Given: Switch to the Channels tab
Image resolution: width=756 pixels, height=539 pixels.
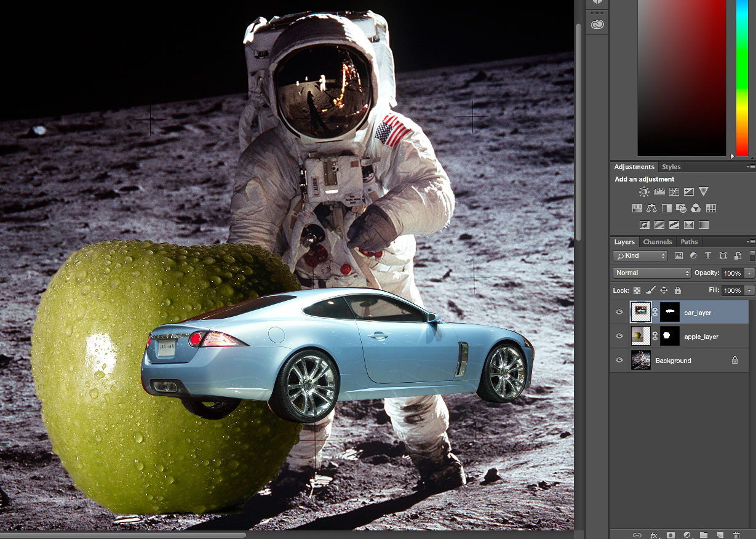Looking at the screenshot, I should tap(658, 242).
